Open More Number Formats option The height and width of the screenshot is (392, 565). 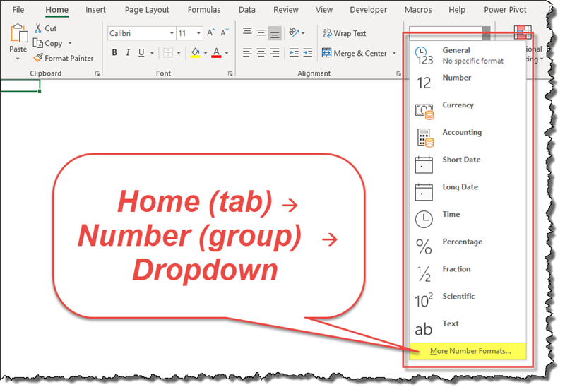pos(465,350)
